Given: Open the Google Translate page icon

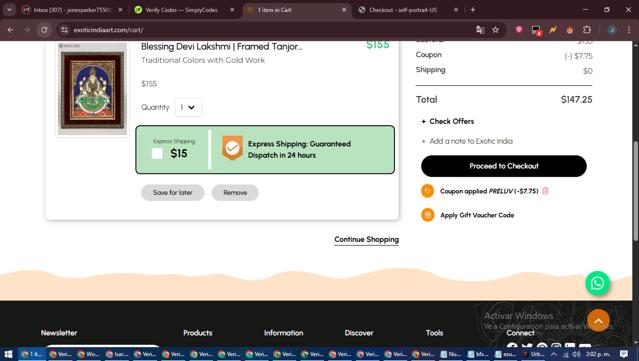Looking at the screenshot, I should point(480,30).
